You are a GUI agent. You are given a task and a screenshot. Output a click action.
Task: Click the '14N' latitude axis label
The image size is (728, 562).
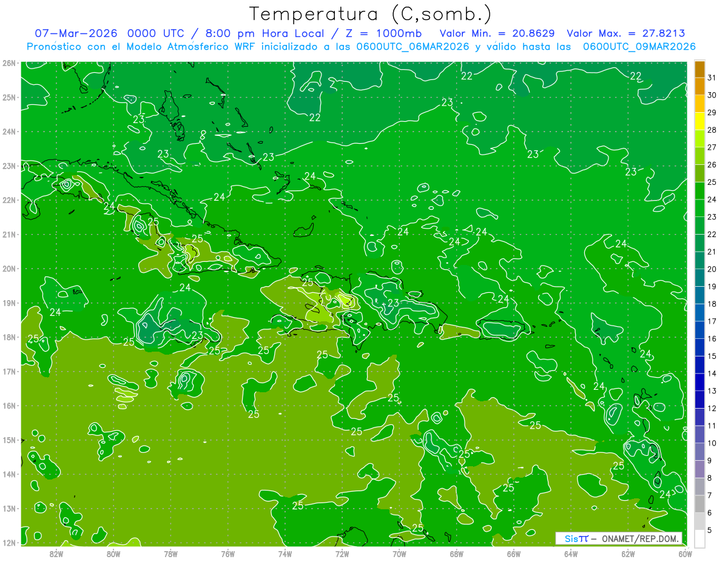9,474
